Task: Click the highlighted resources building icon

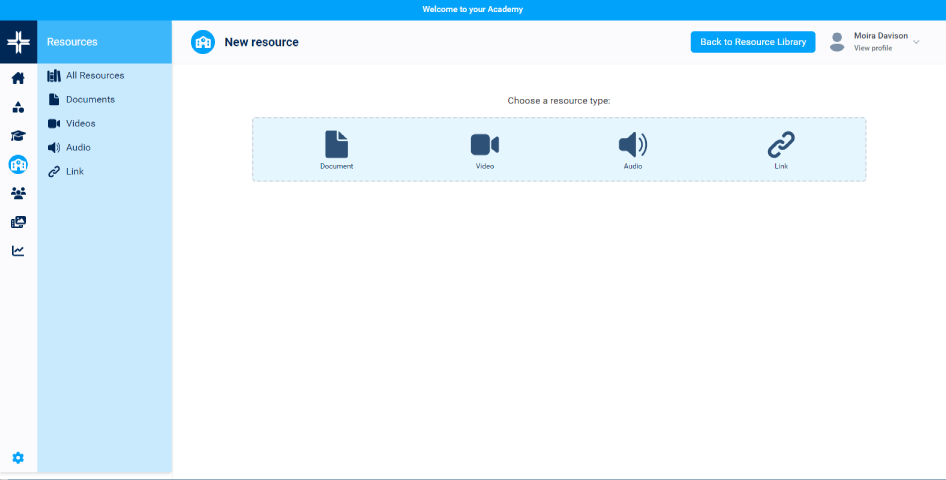Action: pyautogui.click(x=18, y=165)
